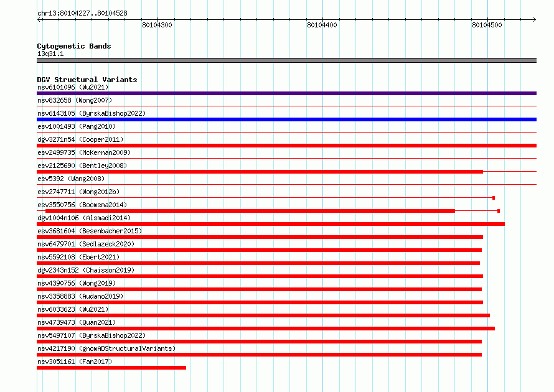Image resolution: width=554 pixels, height=392 pixels.
Task: Click the right arrow of the ruler
Action: [x=534, y=19]
